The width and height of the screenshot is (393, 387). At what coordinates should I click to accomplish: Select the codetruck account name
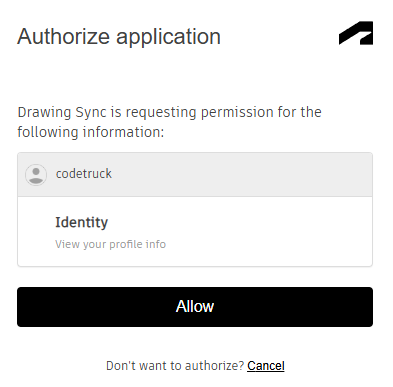(84, 174)
